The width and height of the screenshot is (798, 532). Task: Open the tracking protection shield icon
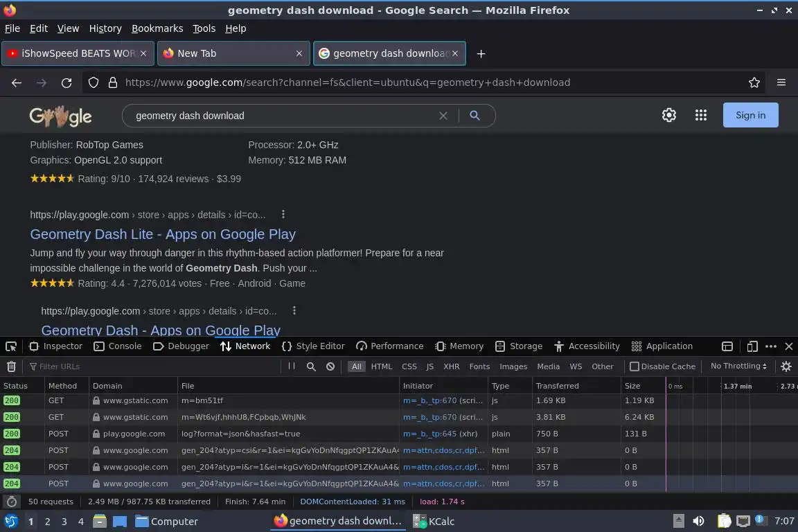93,82
